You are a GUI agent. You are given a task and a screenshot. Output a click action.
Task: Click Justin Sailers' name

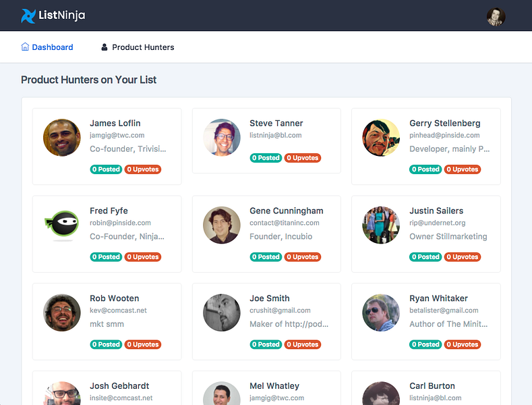pos(436,211)
